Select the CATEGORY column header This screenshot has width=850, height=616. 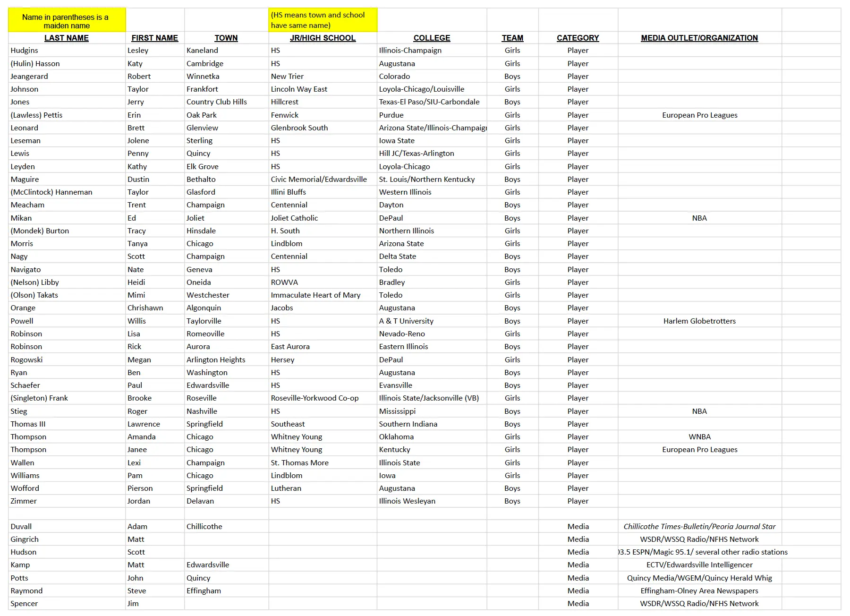tap(578, 38)
